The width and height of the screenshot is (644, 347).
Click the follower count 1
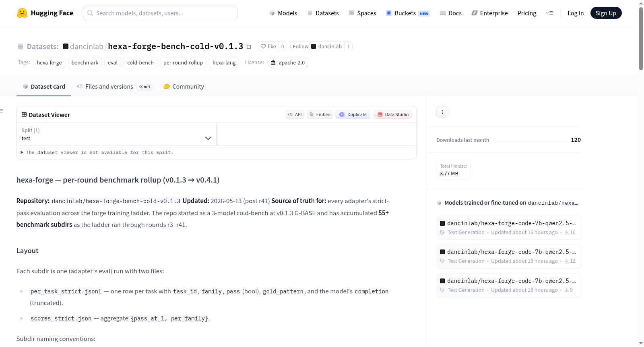coord(349,47)
